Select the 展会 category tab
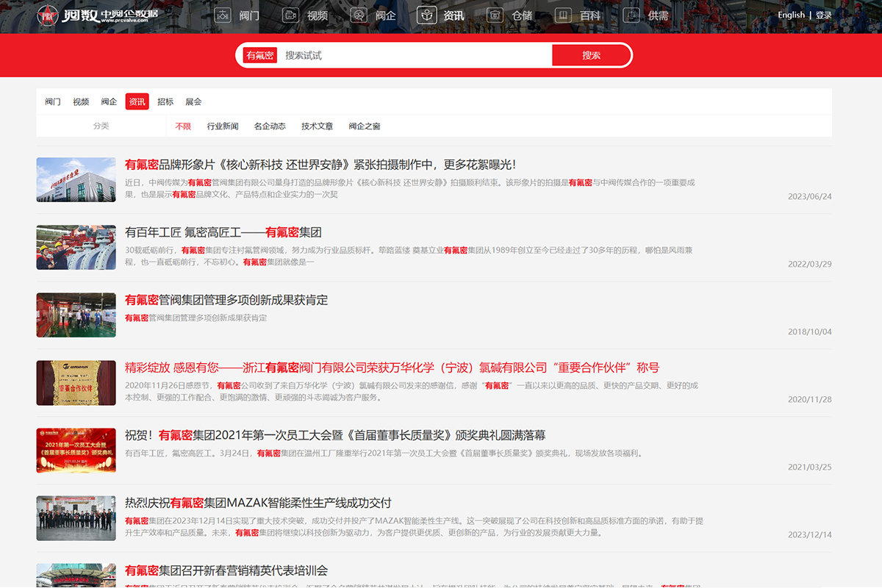This screenshot has height=588, width=882. point(193,101)
